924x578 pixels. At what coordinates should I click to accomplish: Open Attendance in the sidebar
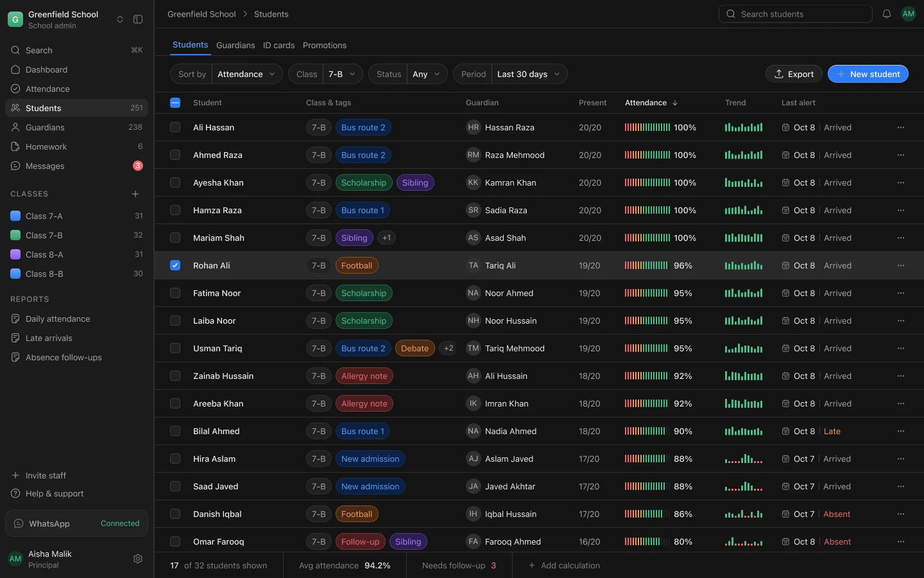76,89
